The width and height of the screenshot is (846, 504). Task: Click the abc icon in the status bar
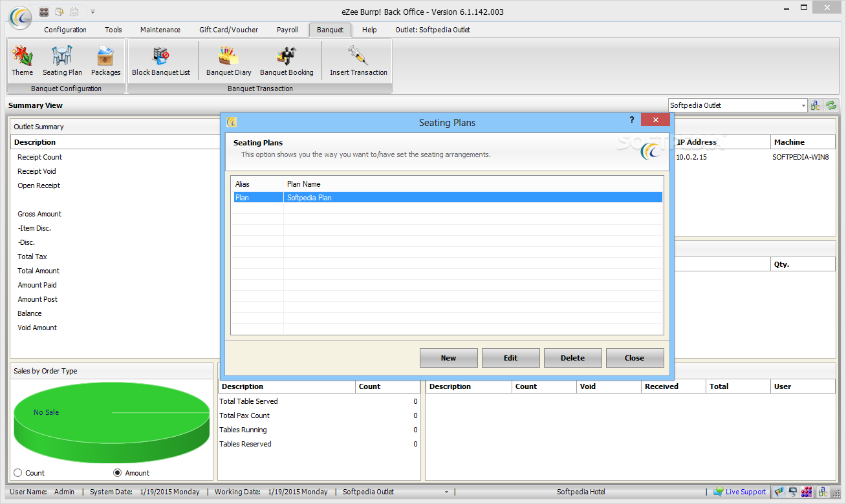point(823,492)
